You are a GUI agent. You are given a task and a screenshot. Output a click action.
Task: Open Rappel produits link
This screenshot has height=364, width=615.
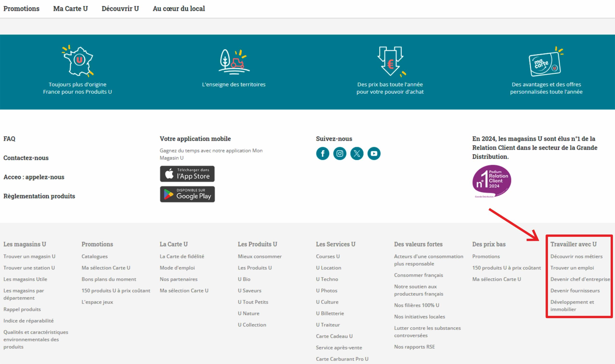pos(22,309)
